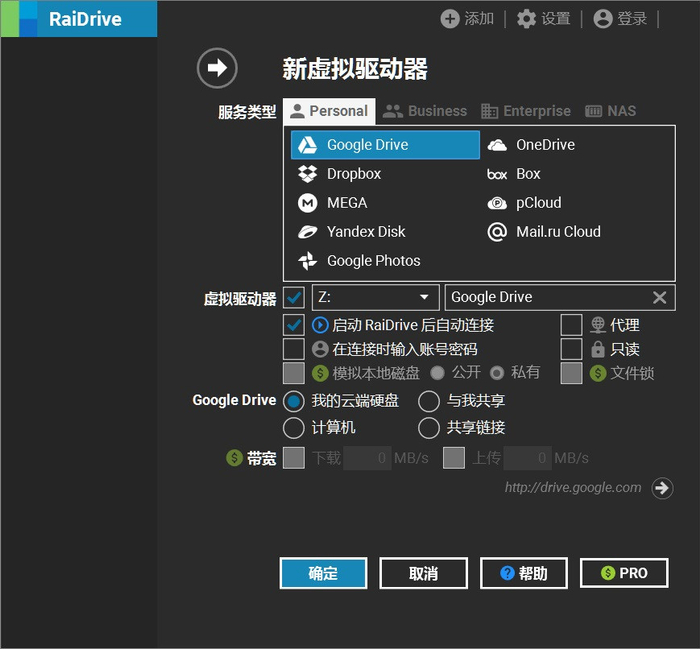Viewport: 700px width, 649px height.
Task: Toggle the virtual drive checkbox
Action: click(x=294, y=297)
